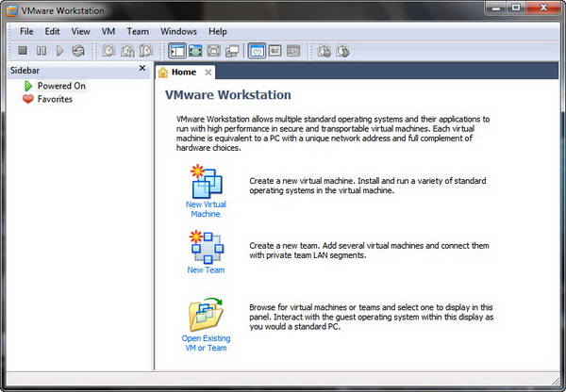Click the green Powered On arrow icon
Screen dimensions: 566x392
28,86
